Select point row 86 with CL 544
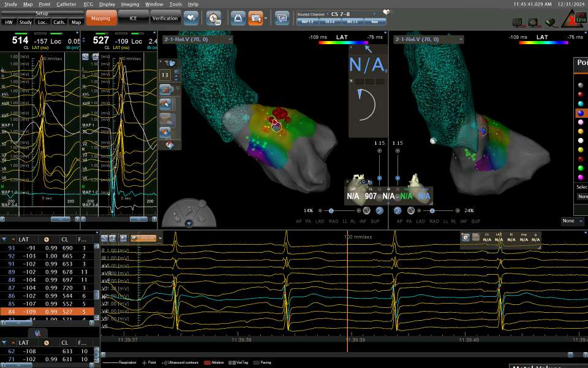Viewport: 588px width, 368px height. [47, 296]
